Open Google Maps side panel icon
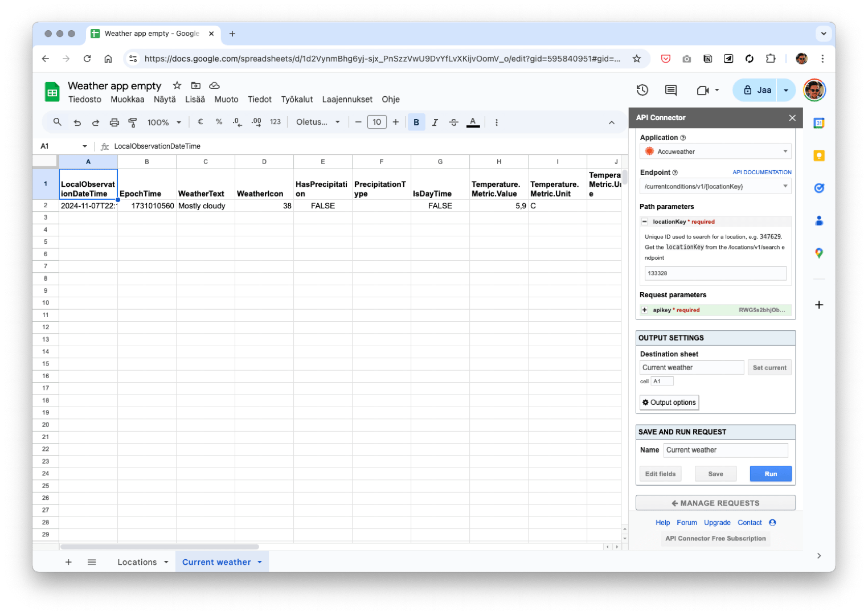Image resolution: width=868 pixels, height=615 pixels. [819, 253]
